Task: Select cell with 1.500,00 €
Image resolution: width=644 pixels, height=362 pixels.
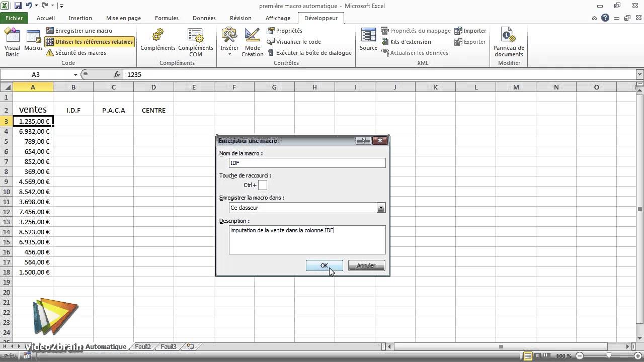Action: 33,272
